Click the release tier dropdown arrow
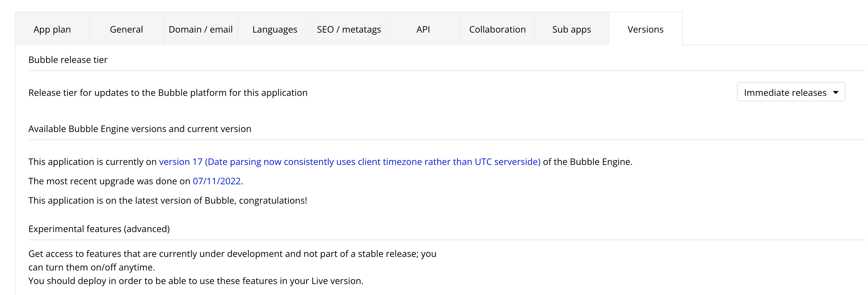868x295 pixels. [836, 92]
